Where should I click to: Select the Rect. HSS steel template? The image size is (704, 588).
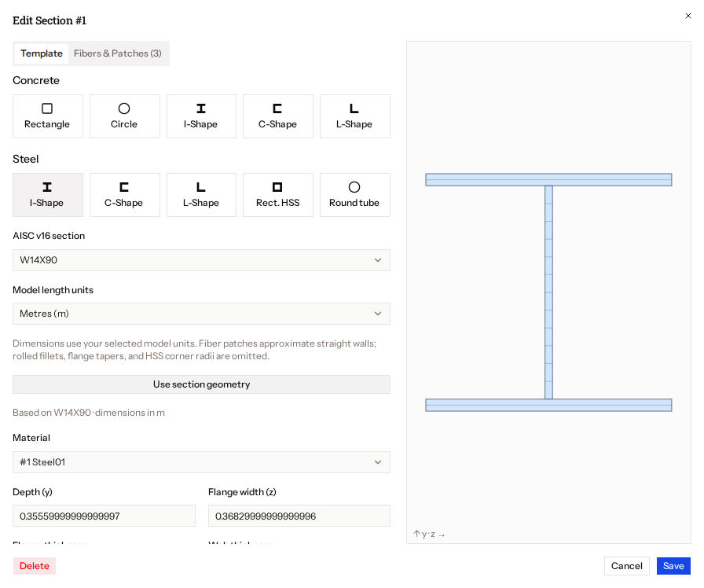[x=278, y=195]
